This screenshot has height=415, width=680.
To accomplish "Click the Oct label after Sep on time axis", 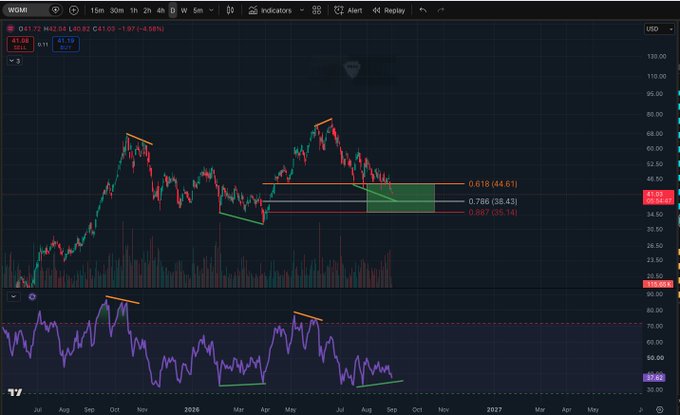I will click(x=417, y=409).
